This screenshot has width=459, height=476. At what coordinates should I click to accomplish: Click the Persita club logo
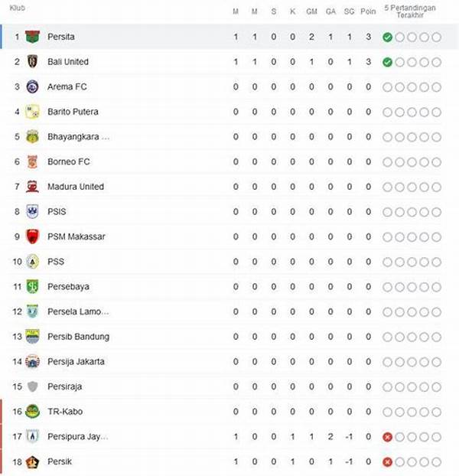pyautogui.click(x=32, y=37)
